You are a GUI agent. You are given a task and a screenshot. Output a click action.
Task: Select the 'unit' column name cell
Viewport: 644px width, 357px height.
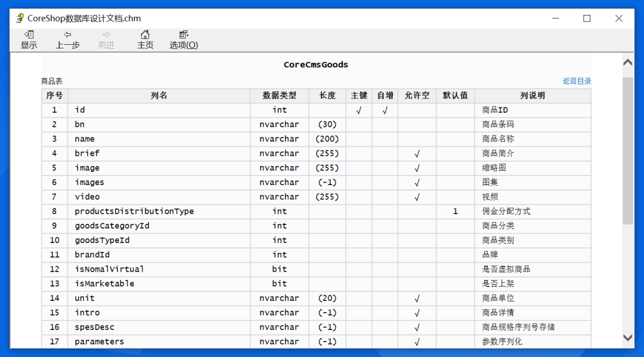click(159, 298)
